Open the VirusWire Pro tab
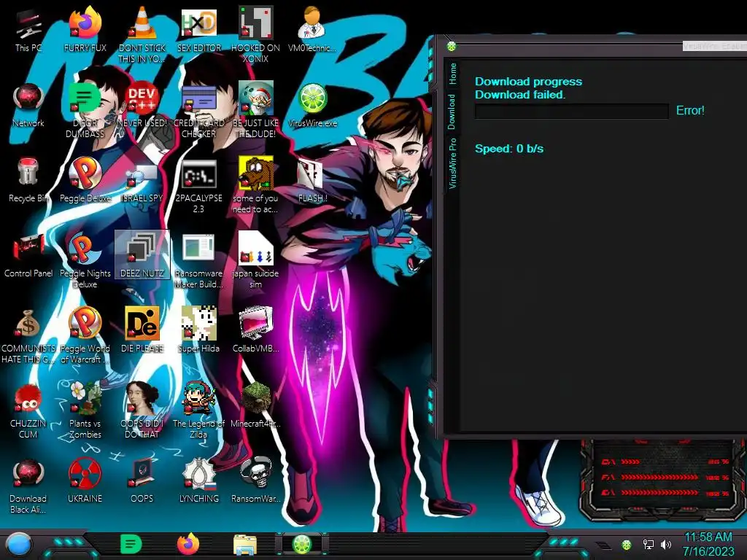This screenshot has height=560, width=747. [452, 163]
